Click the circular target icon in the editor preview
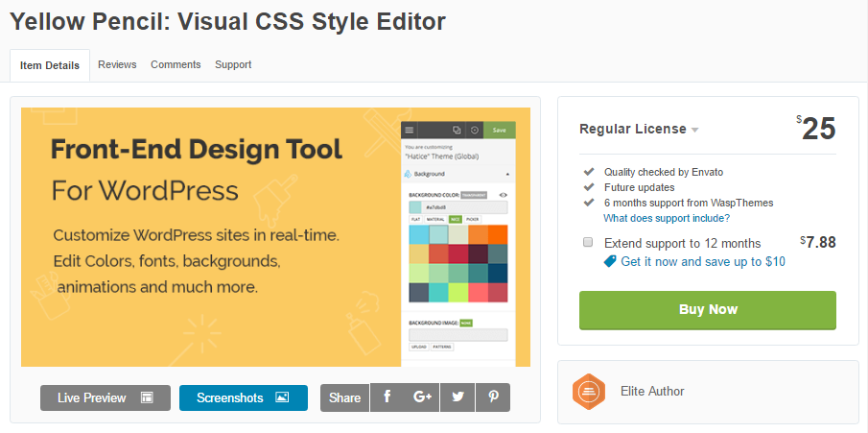 pyautogui.click(x=475, y=131)
